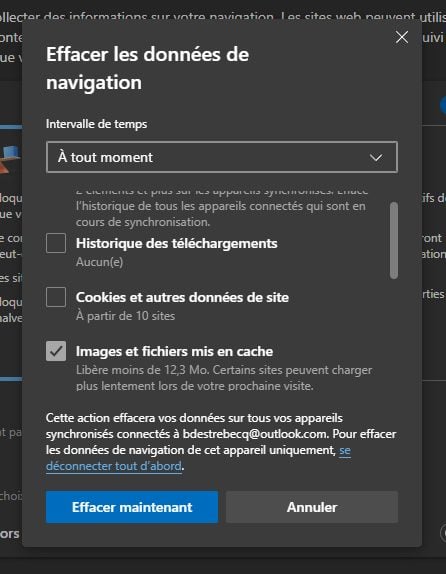Click the 'Effacer les données de navigation' title
The image size is (446, 574).
147,68
